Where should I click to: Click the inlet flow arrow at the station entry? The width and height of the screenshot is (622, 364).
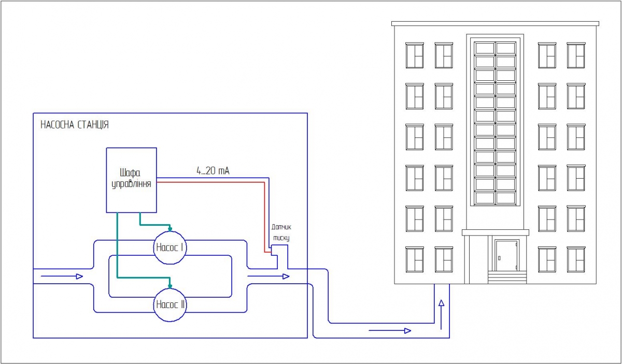click(x=61, y=276)
